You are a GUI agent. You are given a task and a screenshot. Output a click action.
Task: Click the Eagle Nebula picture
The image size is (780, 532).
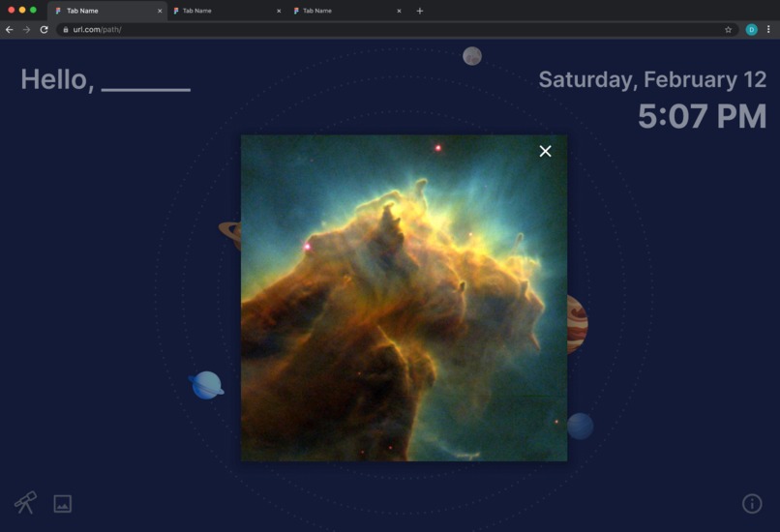404,298
